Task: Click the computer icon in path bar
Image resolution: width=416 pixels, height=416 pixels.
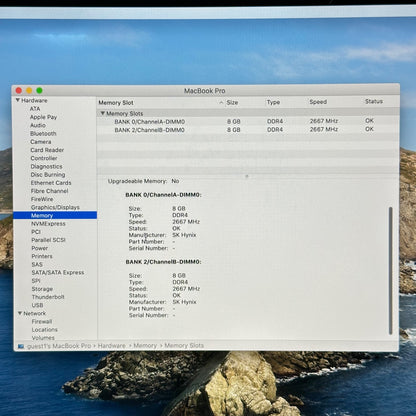Action: 21,346
